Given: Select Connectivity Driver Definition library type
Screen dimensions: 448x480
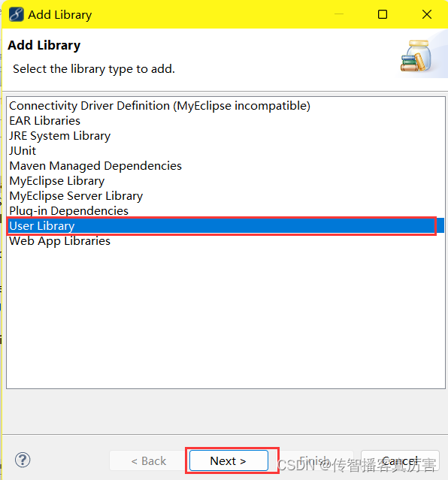Looking at the screenshot, I should [x=226, y=106].
